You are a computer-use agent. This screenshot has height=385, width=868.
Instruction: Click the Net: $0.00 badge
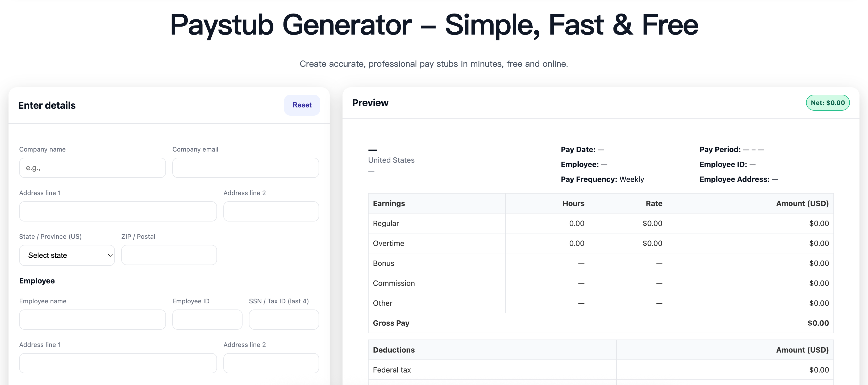pyautogui.click(x=828, y=103)
